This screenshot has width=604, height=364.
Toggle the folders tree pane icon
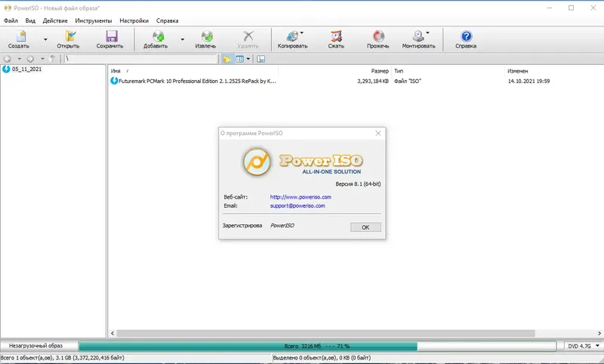pos(227,59)
